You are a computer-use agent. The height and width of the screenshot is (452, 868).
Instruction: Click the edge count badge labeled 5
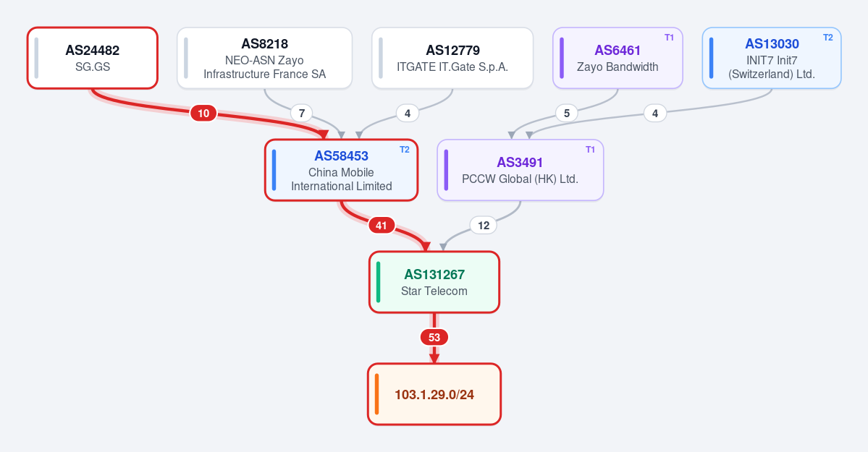tap(566, 114)
